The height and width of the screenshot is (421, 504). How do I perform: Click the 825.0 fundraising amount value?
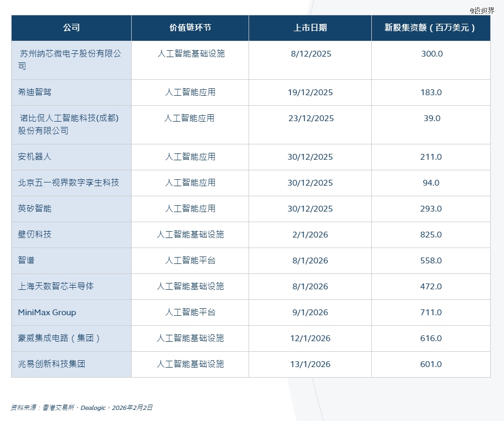pos(431,235)
